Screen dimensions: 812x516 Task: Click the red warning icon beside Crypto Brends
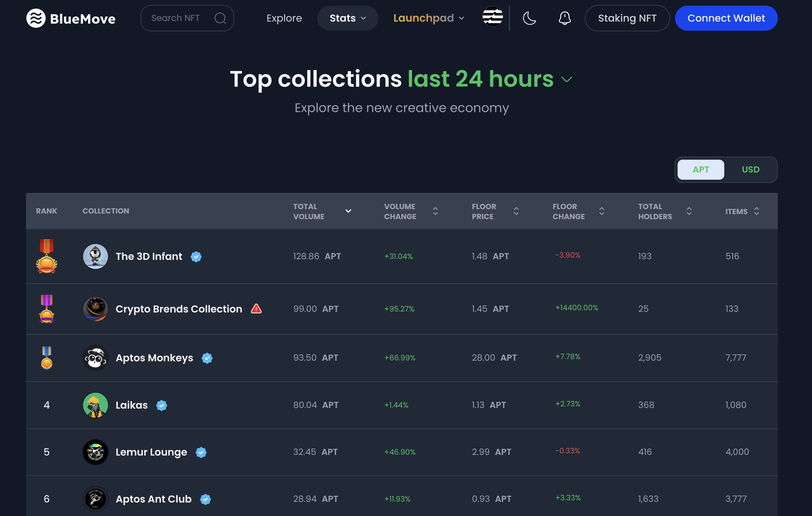click(x=256, y=309)
